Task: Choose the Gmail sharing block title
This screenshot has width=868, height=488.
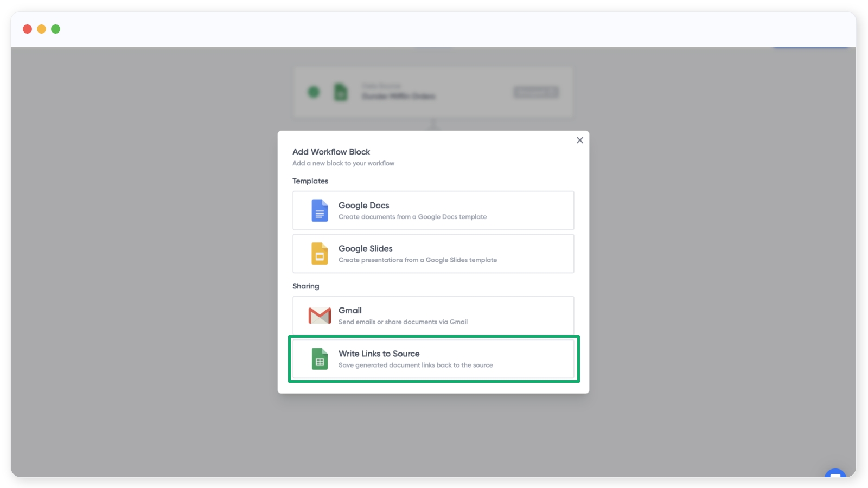Action: 350,311
